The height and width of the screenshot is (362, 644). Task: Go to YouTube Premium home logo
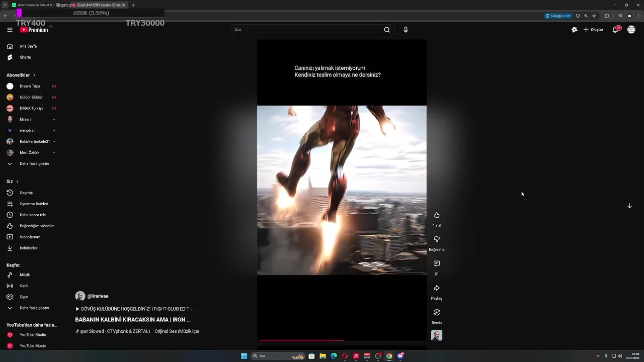(x=34, y=30)
